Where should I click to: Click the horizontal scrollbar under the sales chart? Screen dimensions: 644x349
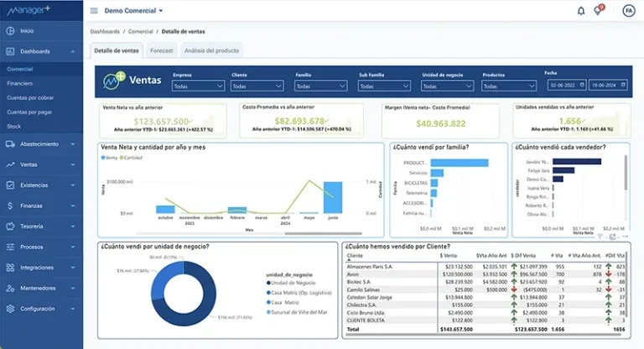(x=323, y=233)
